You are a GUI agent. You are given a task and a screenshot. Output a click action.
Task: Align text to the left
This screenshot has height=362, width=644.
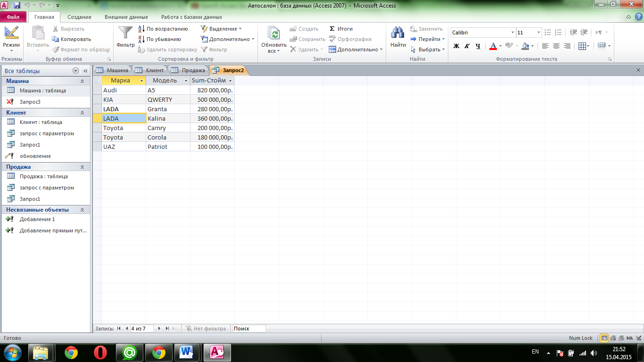click(545, 46)
